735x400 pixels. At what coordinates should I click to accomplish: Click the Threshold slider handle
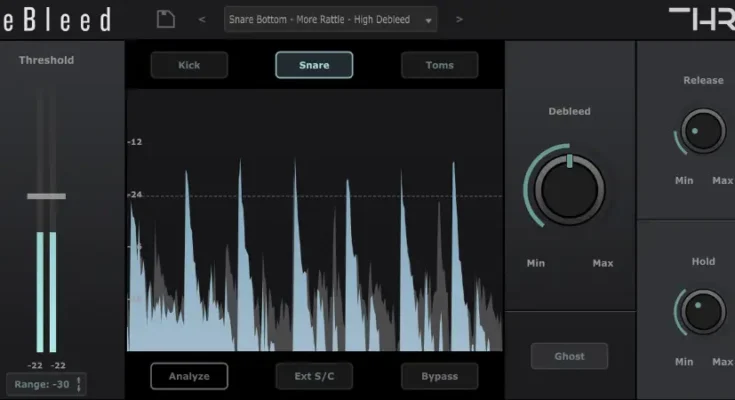point(46,196)
